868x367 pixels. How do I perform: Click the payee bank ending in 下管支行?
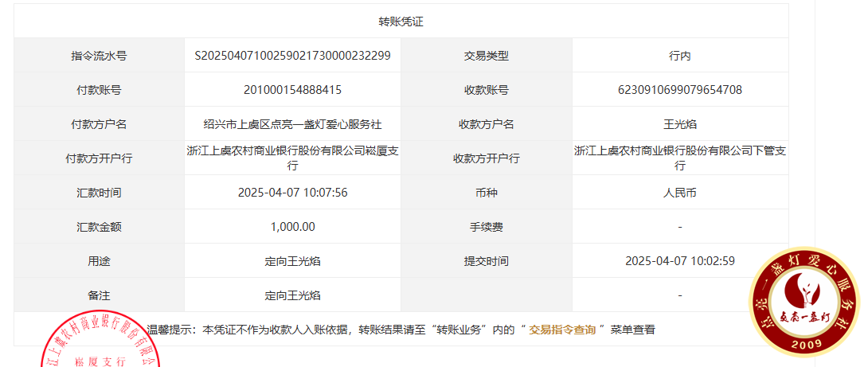(x=679, y=158)
